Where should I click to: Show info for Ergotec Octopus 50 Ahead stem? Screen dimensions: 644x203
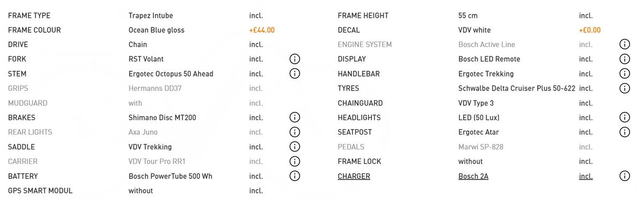coord(295,73)
